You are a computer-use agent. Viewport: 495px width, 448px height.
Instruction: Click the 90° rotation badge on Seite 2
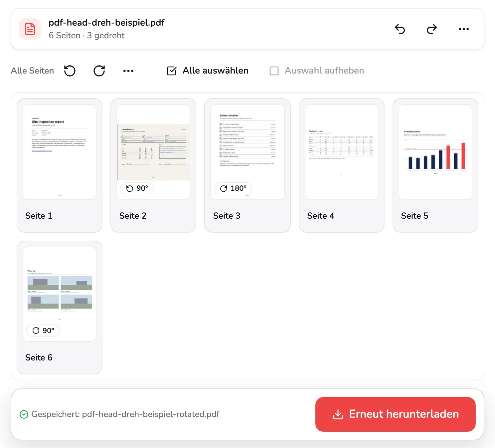point(137,188)
